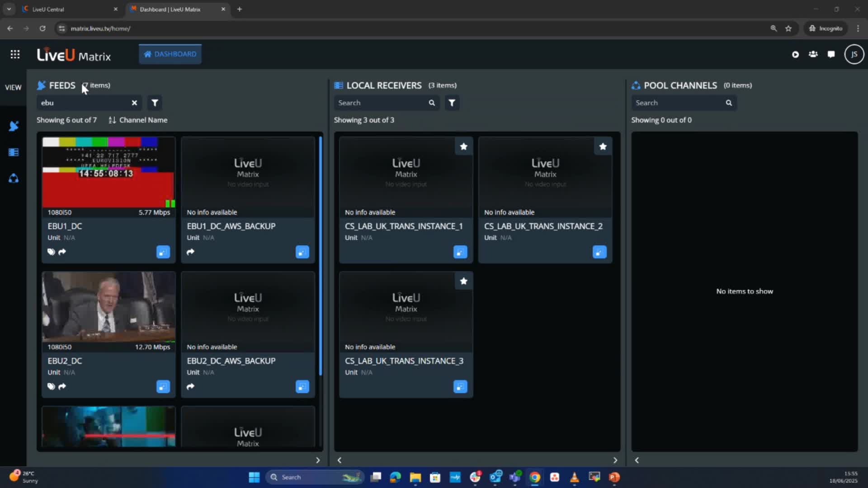Viewport: 868px width, 488px height.
Task: Open the JS user profile avatar
Action: pos(854,54)
